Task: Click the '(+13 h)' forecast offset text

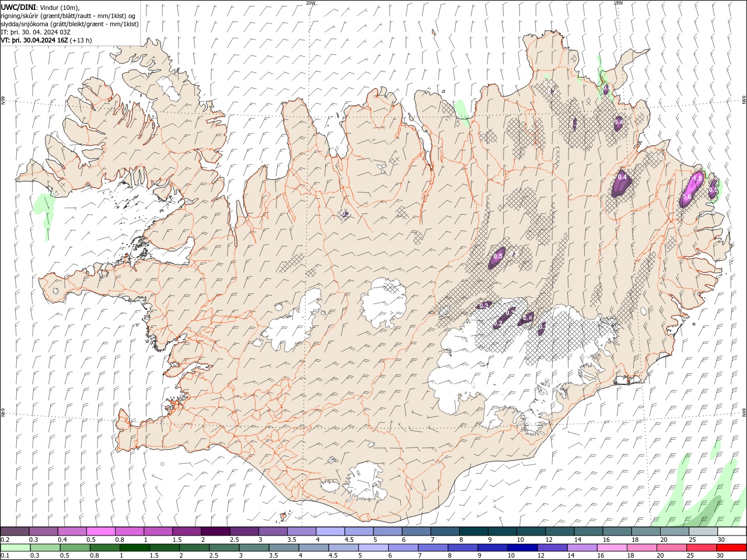Action: (x=81, y=40)
